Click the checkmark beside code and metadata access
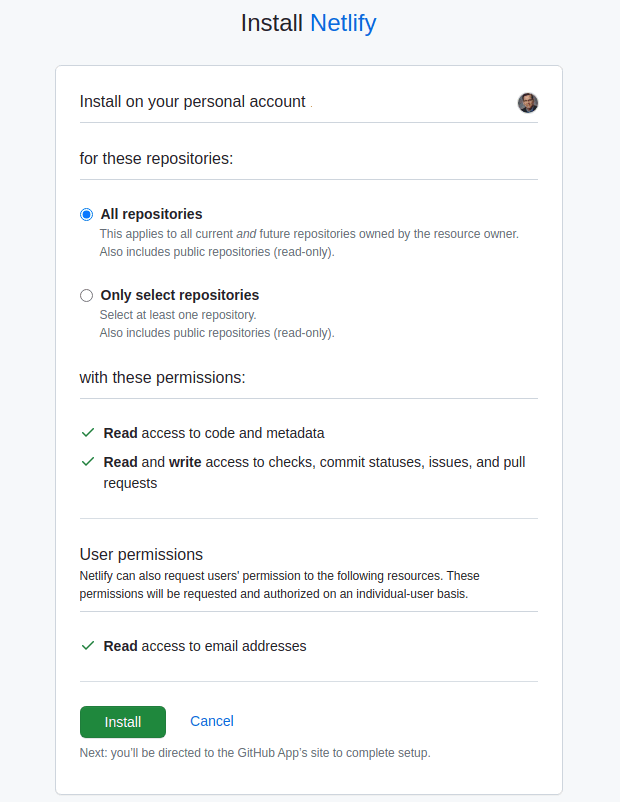 pyautogui.click(x=88, y=433)
